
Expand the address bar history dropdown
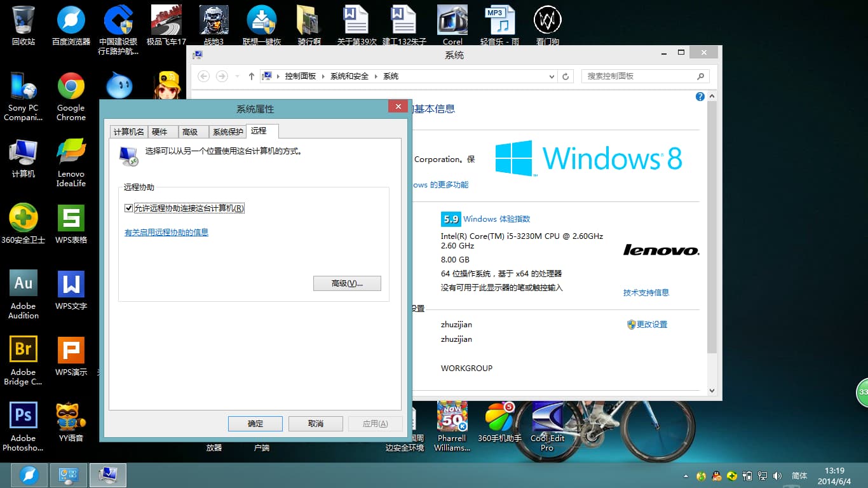pos(552,76)
